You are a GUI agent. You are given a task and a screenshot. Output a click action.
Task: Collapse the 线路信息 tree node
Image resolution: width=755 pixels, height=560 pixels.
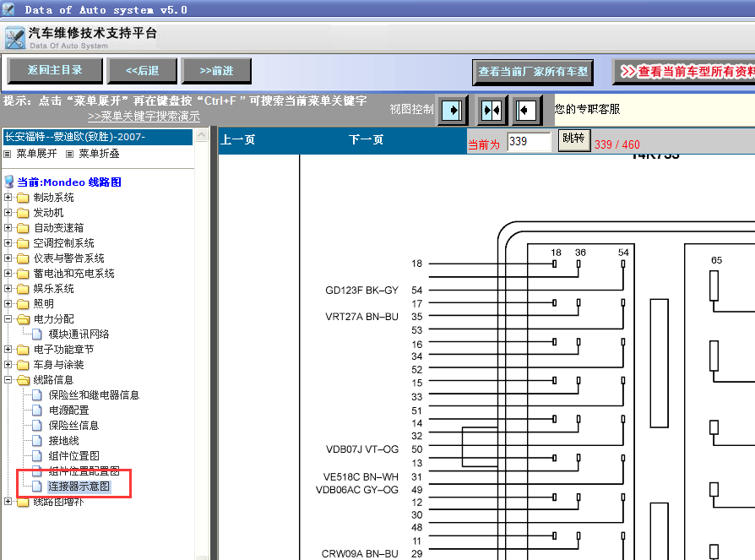(8, 380)
